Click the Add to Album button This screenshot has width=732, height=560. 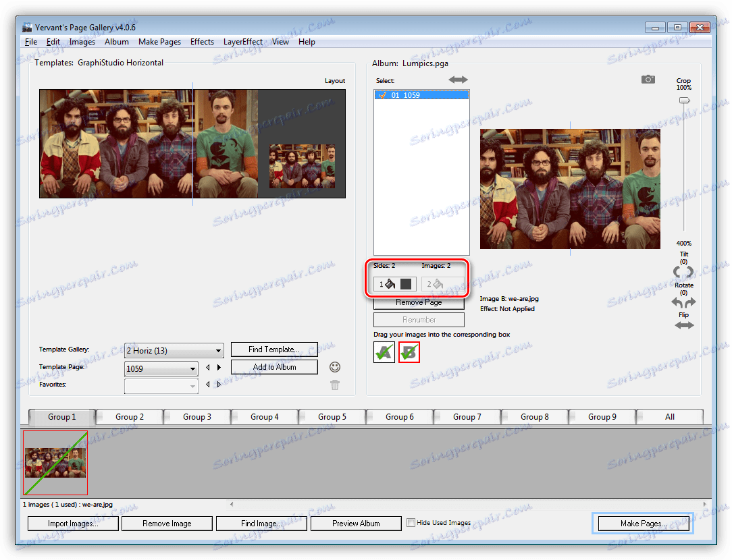(274, 367)
